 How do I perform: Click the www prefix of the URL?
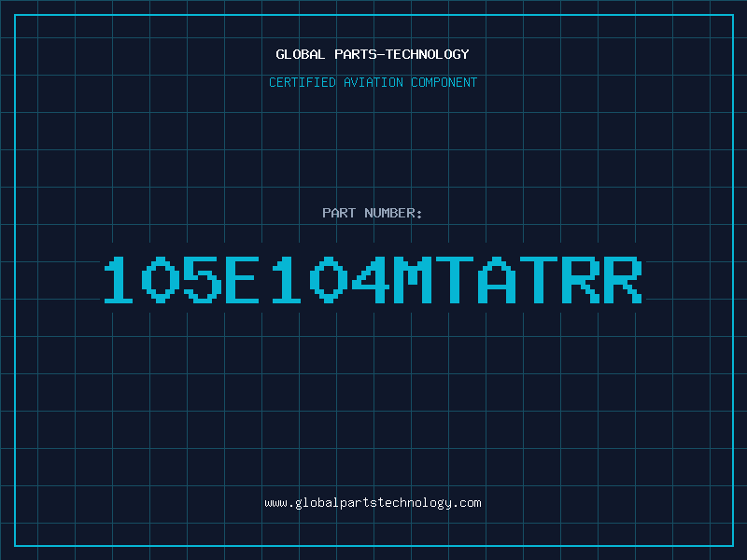(275, 503)
